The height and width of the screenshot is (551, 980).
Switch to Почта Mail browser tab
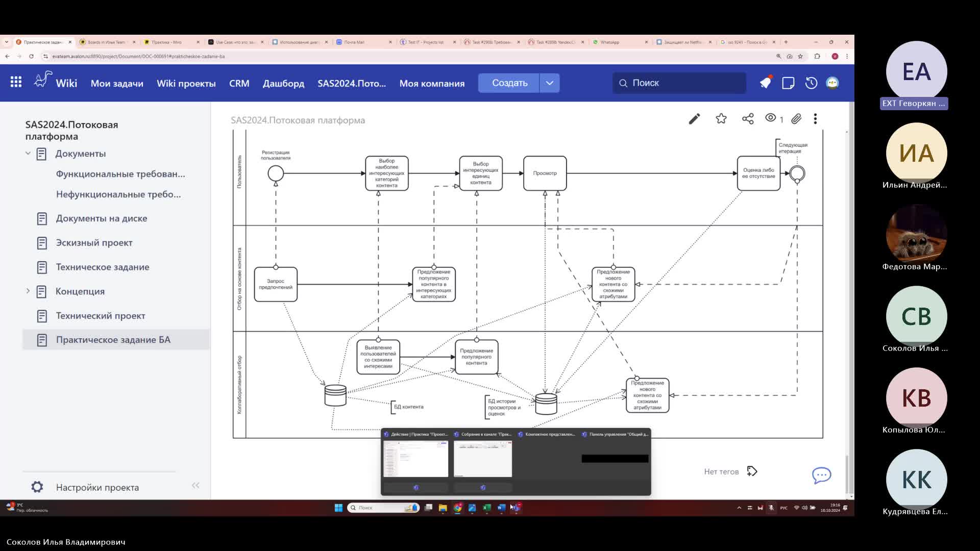[363, 42]
